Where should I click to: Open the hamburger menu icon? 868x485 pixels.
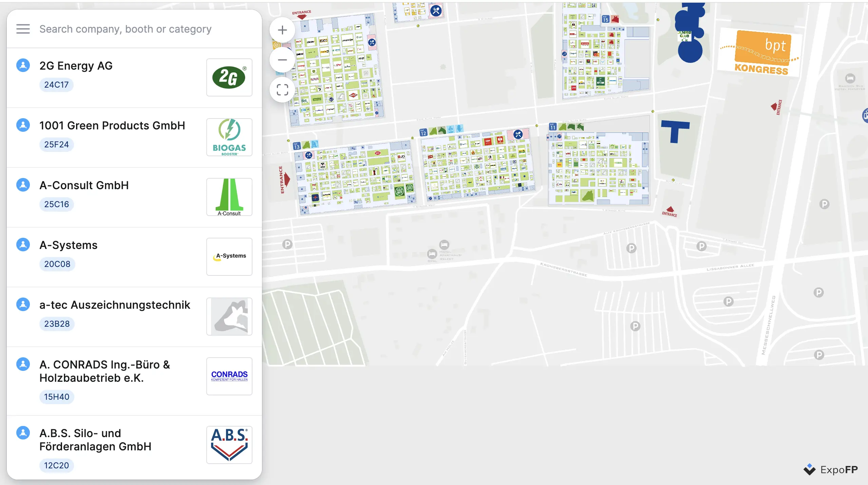click(x=23, y=29)
